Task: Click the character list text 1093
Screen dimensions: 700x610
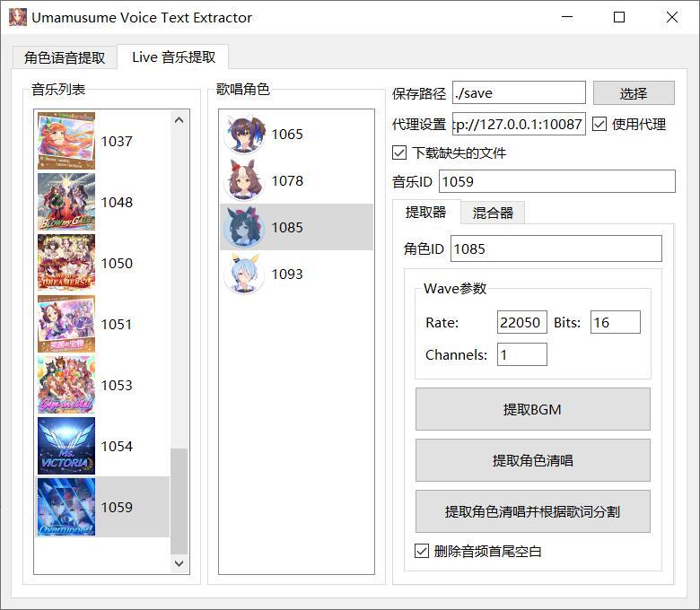Action: (x=287, y=274)
